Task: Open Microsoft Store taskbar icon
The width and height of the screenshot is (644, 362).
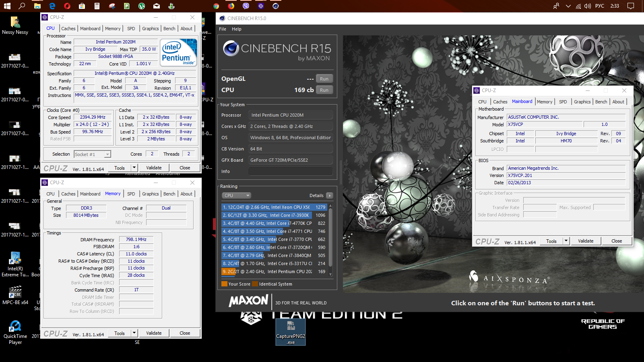Action: pos(82,6)
